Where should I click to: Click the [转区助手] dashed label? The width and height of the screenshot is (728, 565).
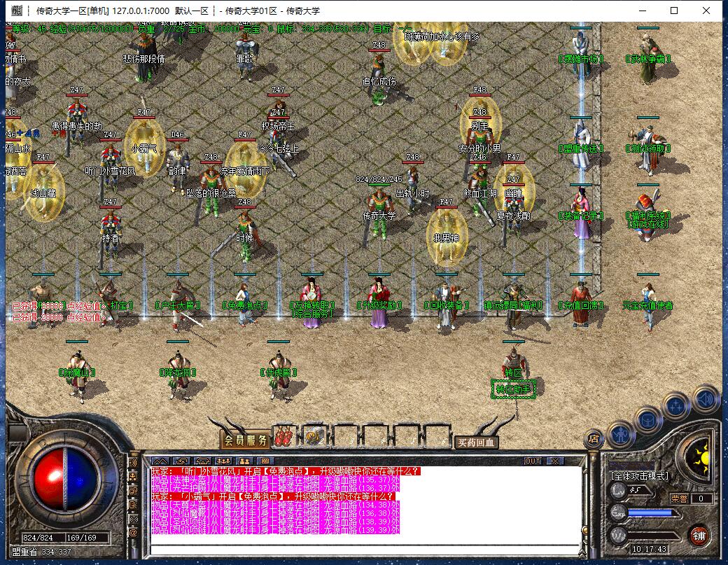pos(514,389)
